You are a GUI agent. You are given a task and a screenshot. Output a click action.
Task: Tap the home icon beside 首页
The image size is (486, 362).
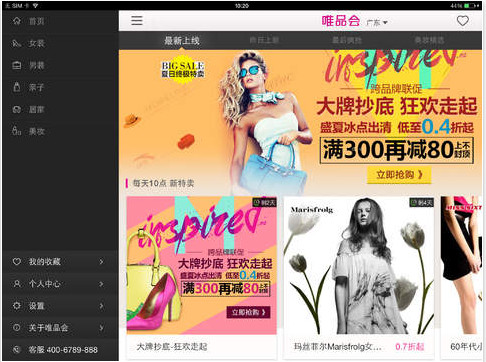tap(17, 21)
